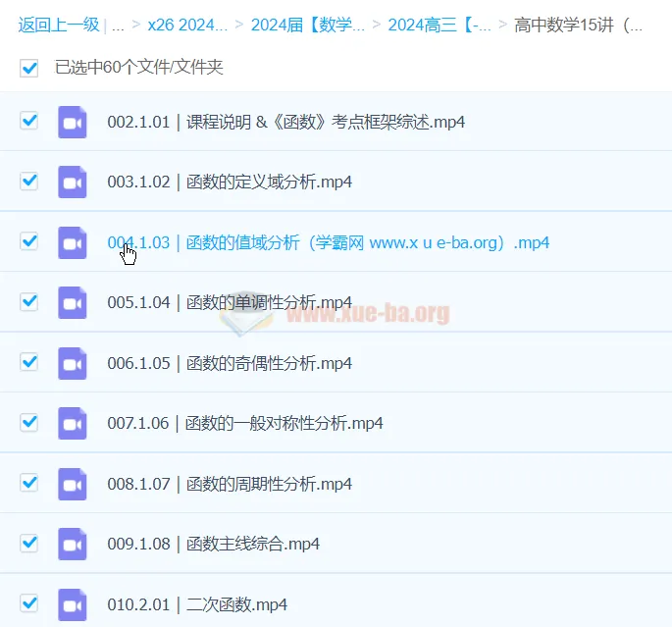This screenshot has height=627, width=672.
Task: Deselect checkbox for 006.1.05 函数的奇偶性分析.mp4
Action: point(29,362)
